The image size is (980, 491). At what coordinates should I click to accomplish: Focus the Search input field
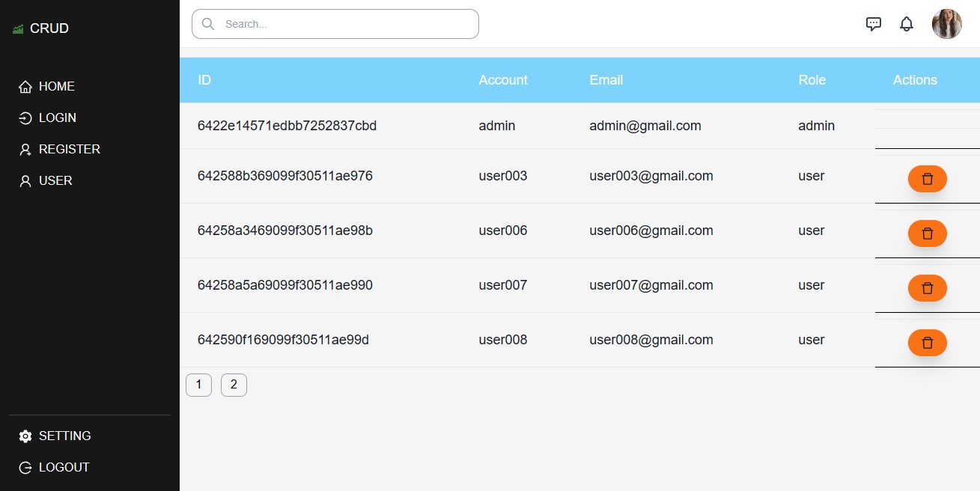tap(335, 24)
